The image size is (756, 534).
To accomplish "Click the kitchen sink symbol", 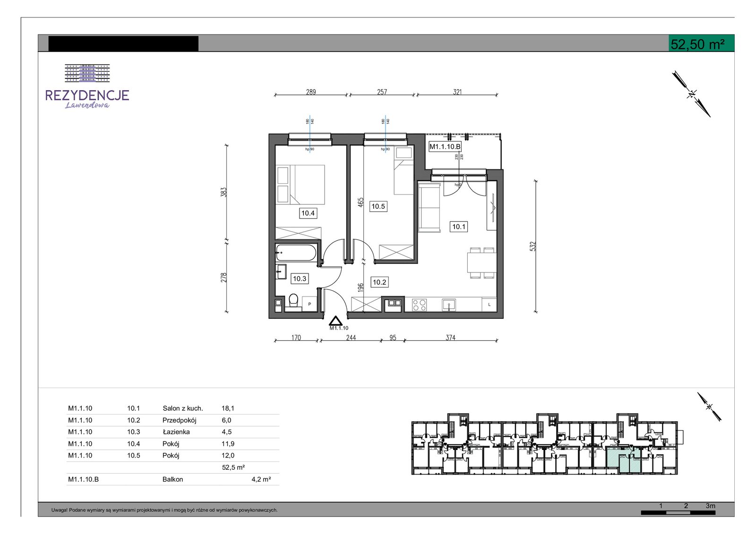I will tap(449, 305).
